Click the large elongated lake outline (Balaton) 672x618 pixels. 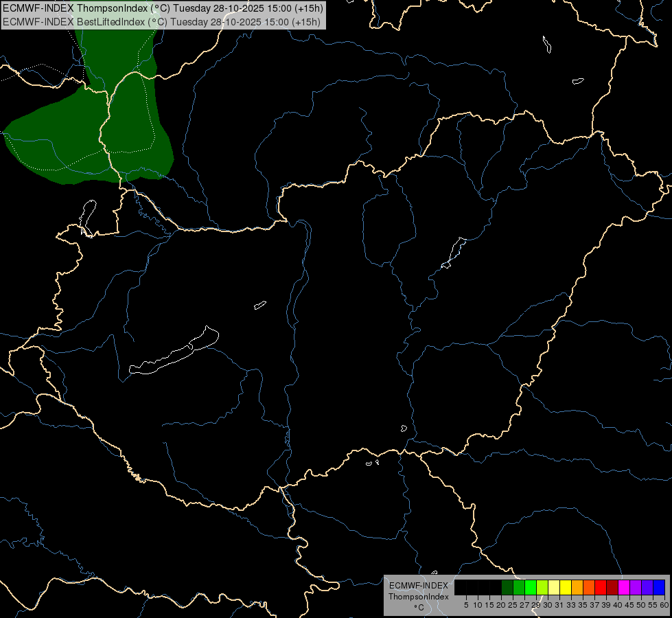pyautogui.click(x=174, y=352)
